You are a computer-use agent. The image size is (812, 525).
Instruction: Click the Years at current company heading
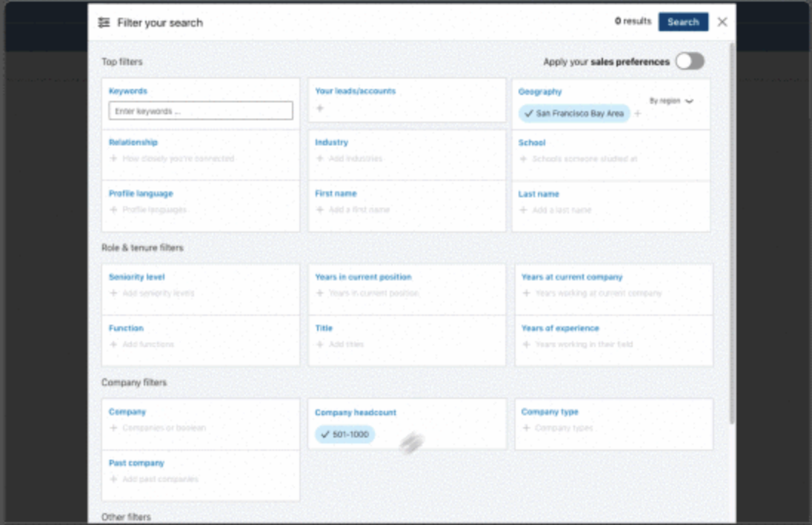[x=572, y=277]
